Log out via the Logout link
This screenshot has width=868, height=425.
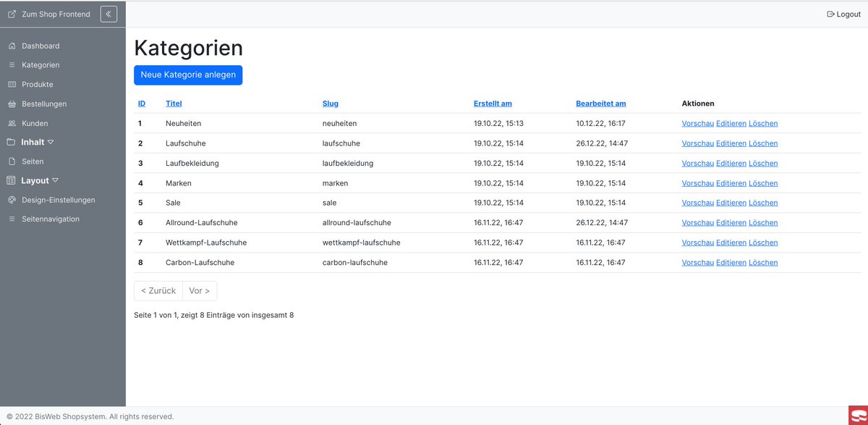tap(848, 14)
